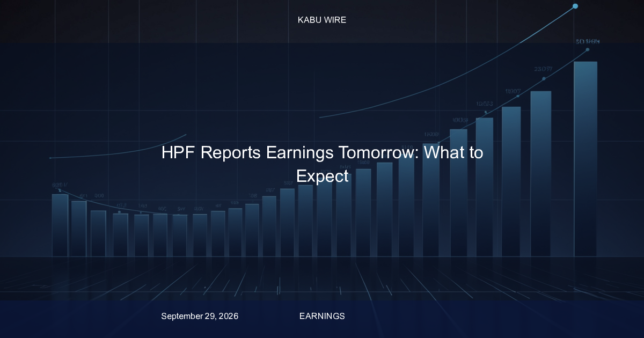
Task: Select the 2S0Y label above the bar
Action: coord(544,69)
